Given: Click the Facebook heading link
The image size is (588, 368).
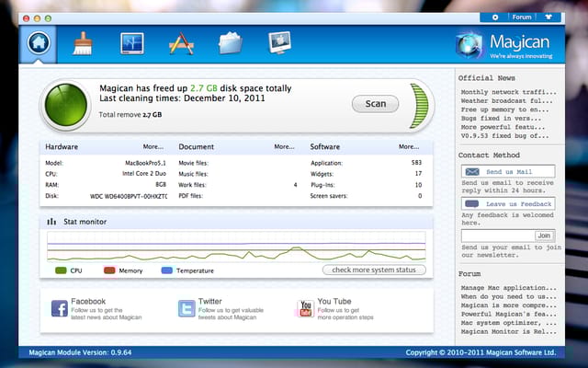Looking at the screenshot, I should 88,301.
